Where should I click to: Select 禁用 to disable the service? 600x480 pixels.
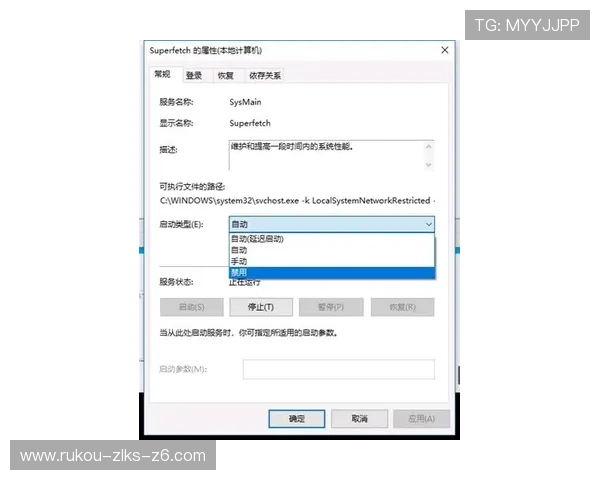point(332,273)
